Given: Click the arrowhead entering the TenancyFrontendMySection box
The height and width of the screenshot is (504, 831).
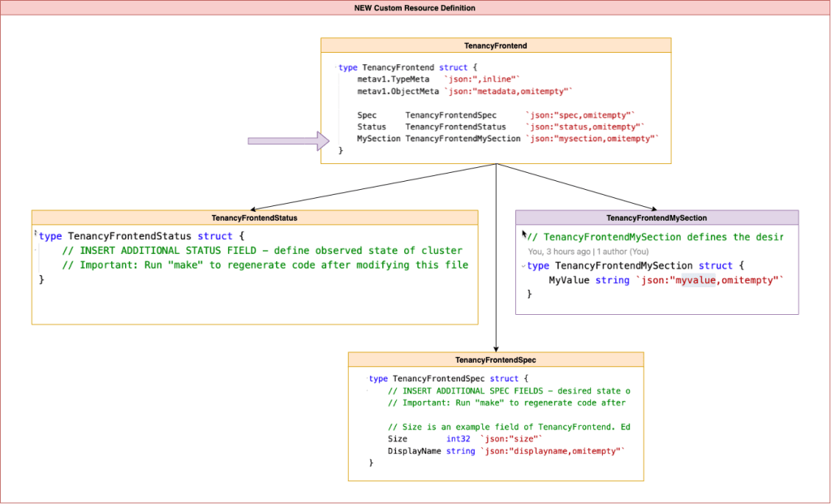Looking at the screenshot, I should (653, 208).
